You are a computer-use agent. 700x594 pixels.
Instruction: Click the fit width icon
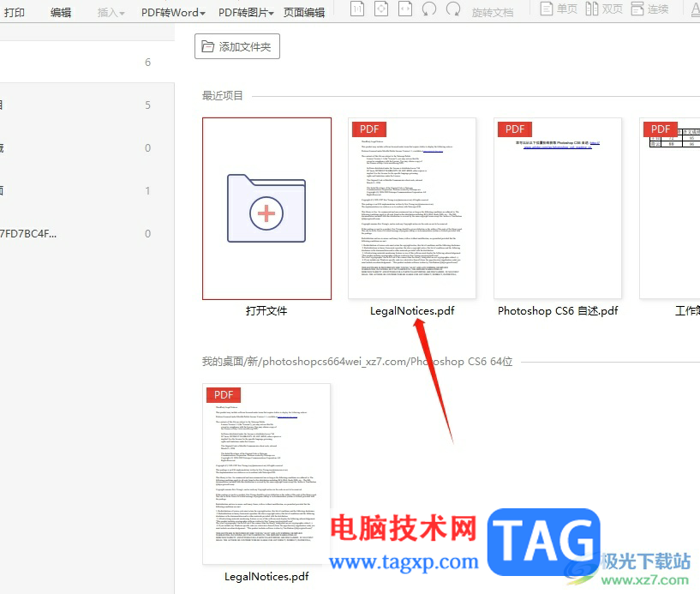point(405,9)
